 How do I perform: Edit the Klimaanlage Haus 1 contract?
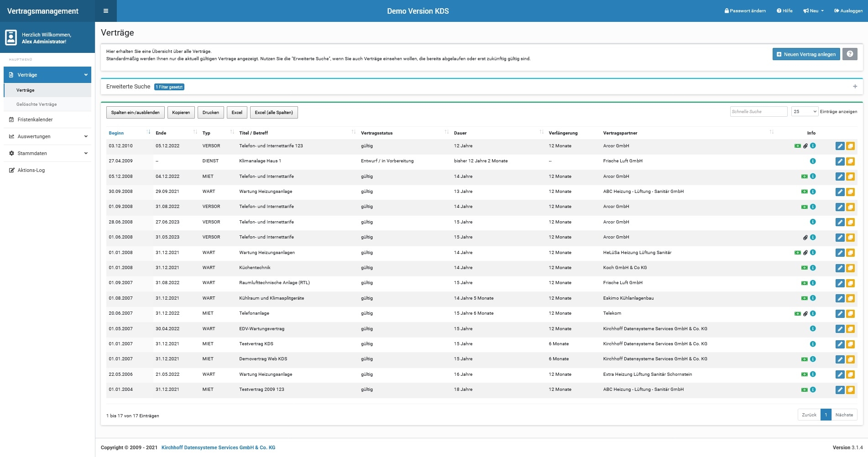pyautogui.click(x=840, y=161)
